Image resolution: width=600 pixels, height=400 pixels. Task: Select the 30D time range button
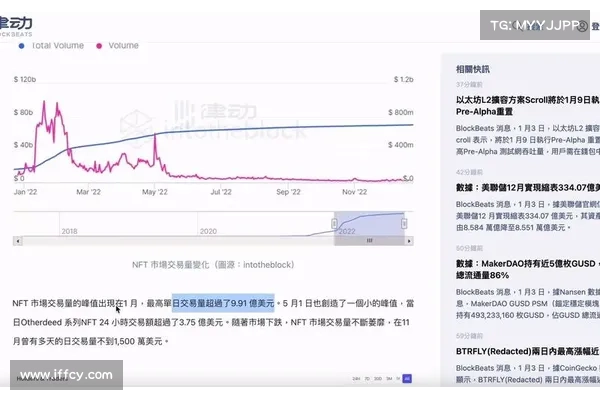(x=378, y=379)
